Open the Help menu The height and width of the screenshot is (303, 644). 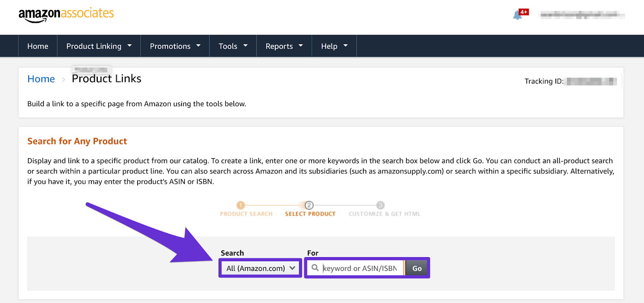(334, 46)
